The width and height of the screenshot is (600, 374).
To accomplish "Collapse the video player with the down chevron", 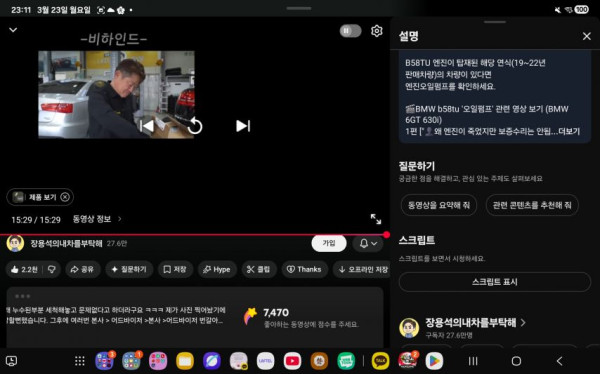I will 13,30.
